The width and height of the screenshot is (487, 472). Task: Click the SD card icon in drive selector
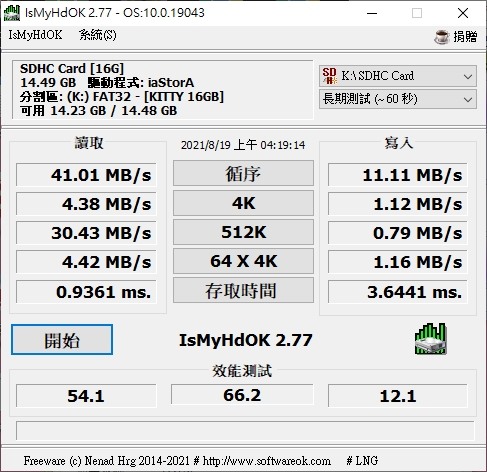(329, 76)
